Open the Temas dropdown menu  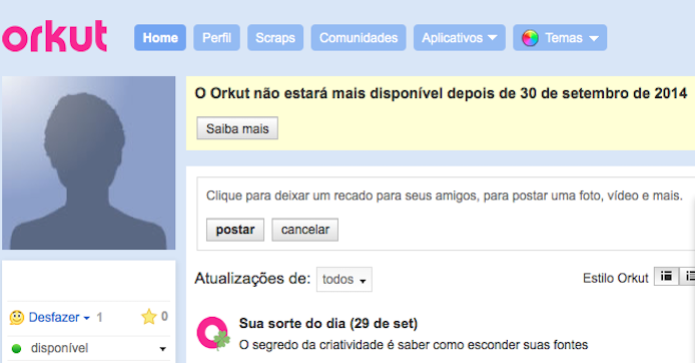click(x=560, y=38)
